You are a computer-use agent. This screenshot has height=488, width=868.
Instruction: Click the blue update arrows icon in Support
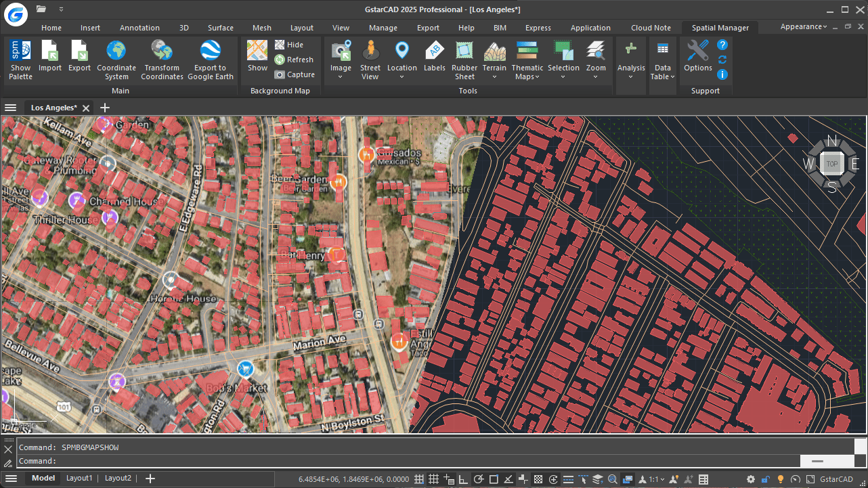tap(722, 60)
